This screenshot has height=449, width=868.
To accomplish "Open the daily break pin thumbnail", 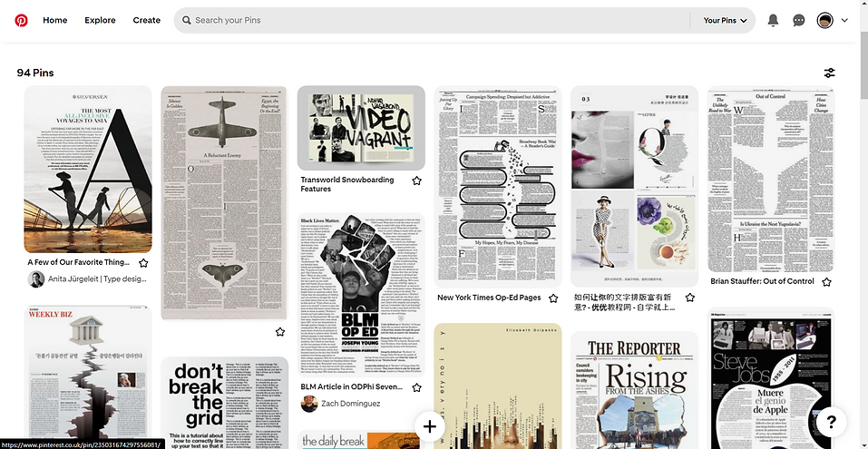I will click(362, 440).
